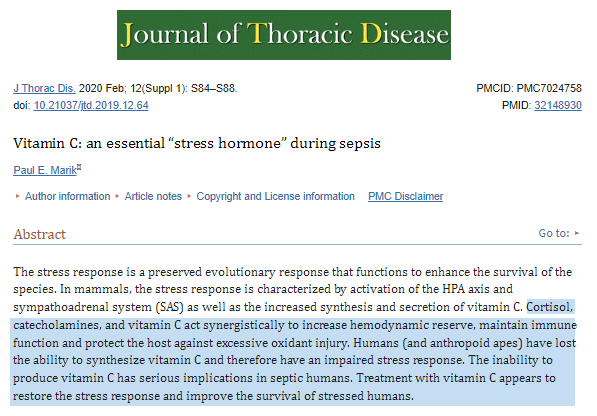Click author name Paul E. Marik

[x=45, y=170]
